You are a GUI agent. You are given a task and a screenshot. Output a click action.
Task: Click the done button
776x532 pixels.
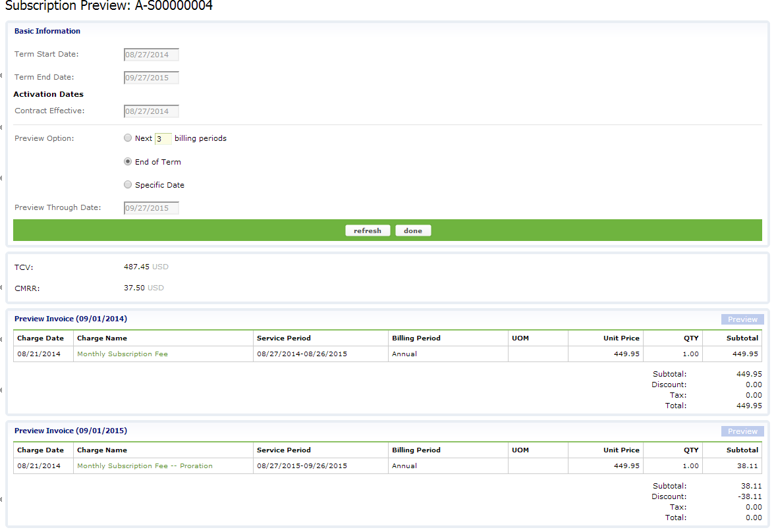click(x=413, y=230)
